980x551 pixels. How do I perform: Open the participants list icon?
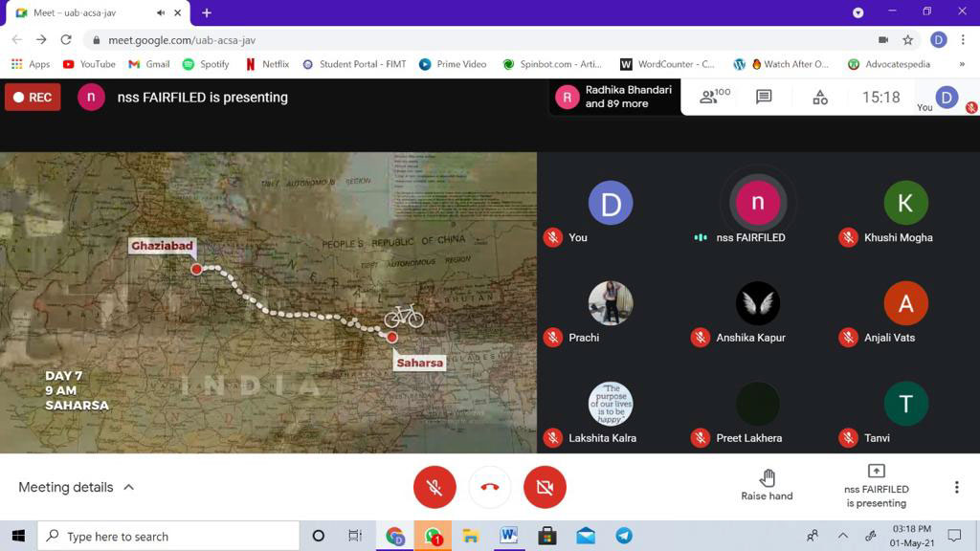[713, 97]
